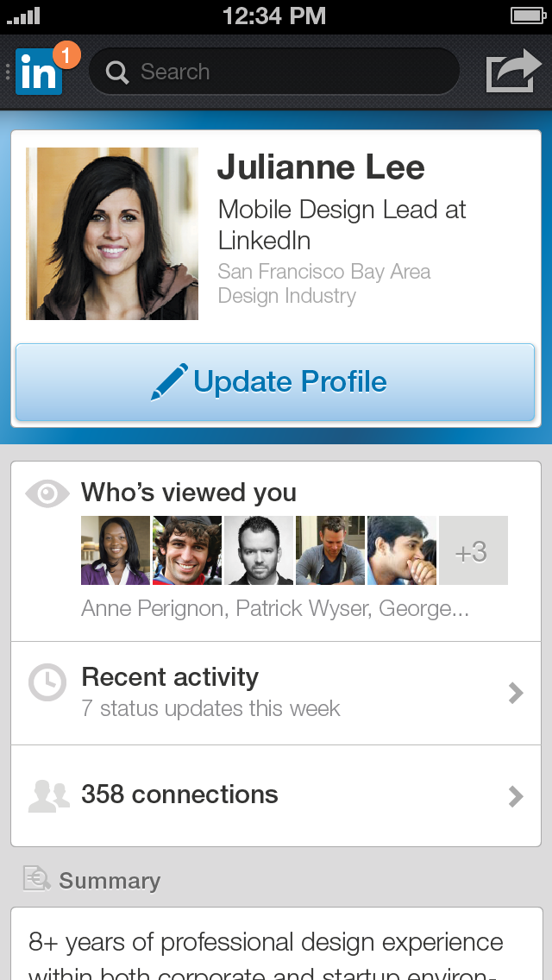
Task: Select Anne Perignon's viewer thumbnail
Action: coord(116,550)
